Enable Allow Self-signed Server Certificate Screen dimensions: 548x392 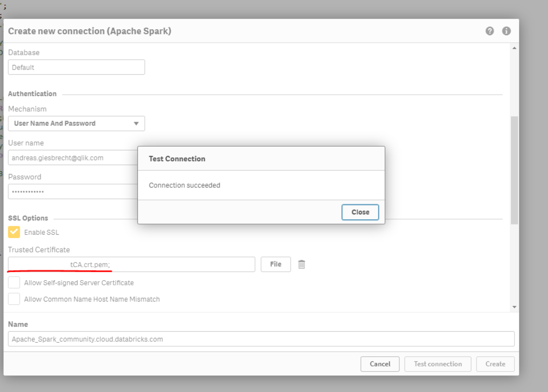[x=14, y=283]
